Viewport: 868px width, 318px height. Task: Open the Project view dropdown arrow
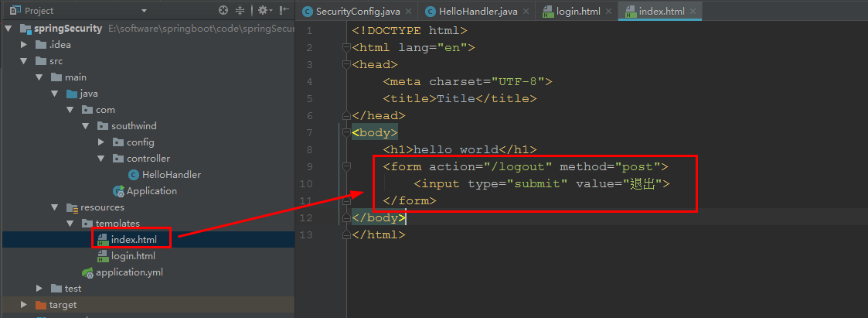point(144,11)
